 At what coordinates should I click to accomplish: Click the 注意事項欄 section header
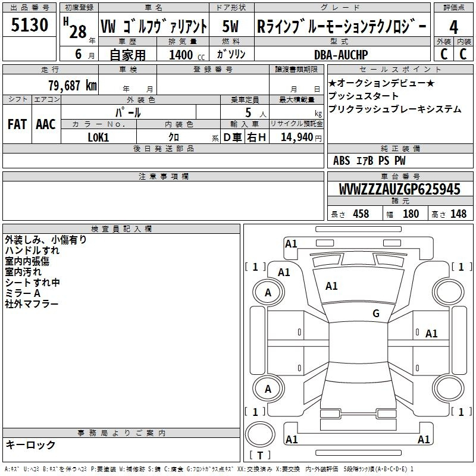tap(164, 176)
